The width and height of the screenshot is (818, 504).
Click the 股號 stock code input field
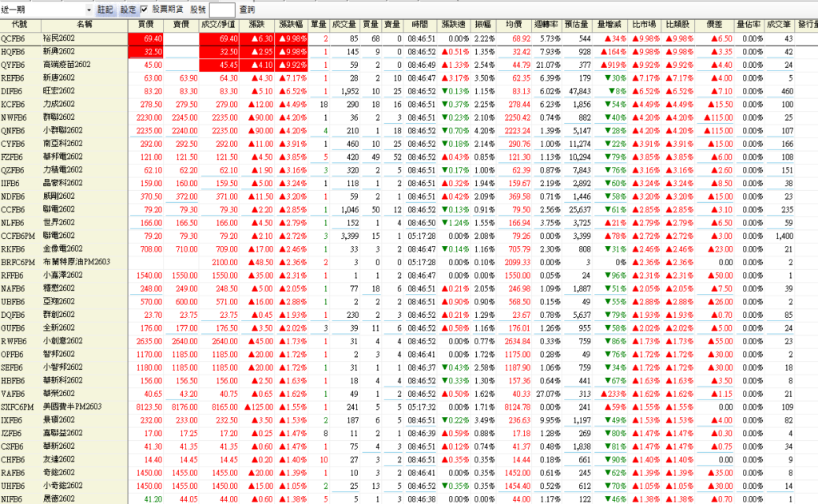pyautogui.click(x=221, y=10)
